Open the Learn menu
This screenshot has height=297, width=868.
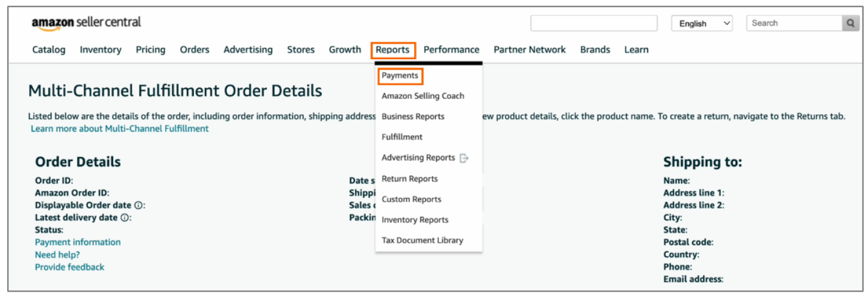click(x=637, y=49)
